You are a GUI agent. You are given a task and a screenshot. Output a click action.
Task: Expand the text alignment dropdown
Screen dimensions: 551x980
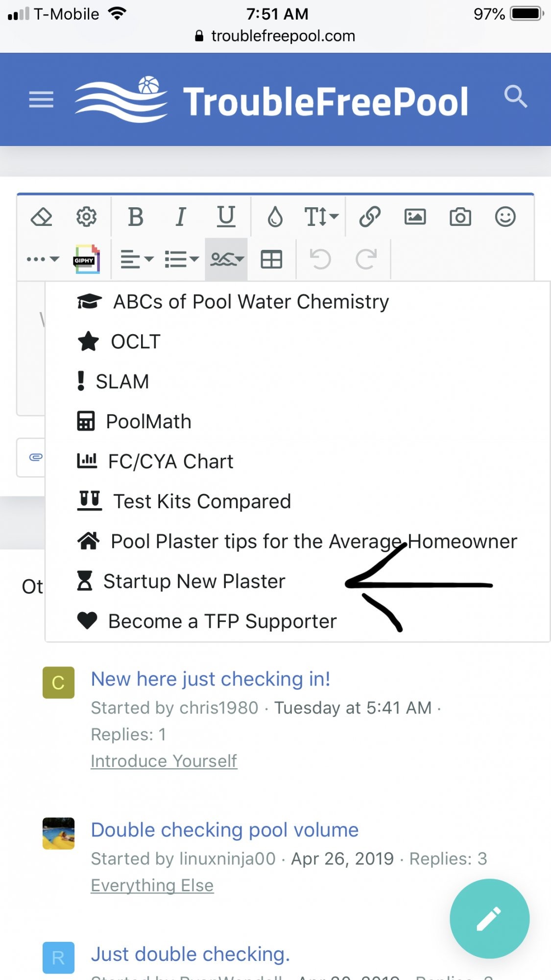click(137, 259)
